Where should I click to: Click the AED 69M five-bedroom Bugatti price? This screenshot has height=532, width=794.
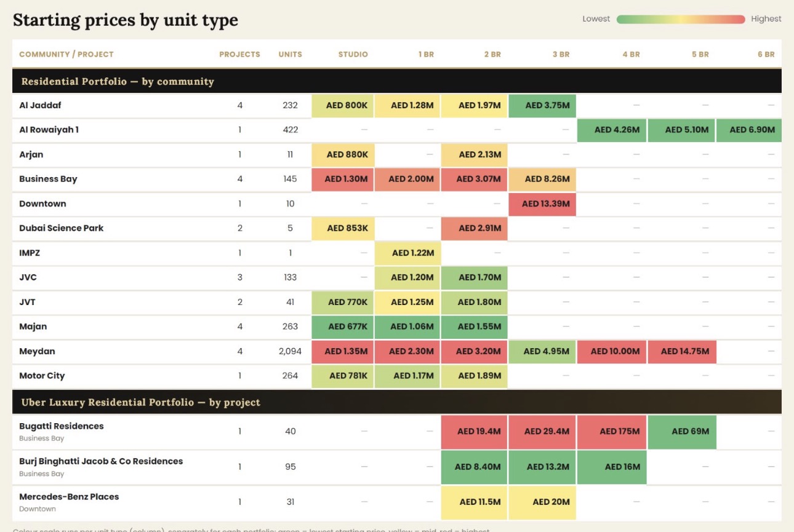click(x=682, y=431)
